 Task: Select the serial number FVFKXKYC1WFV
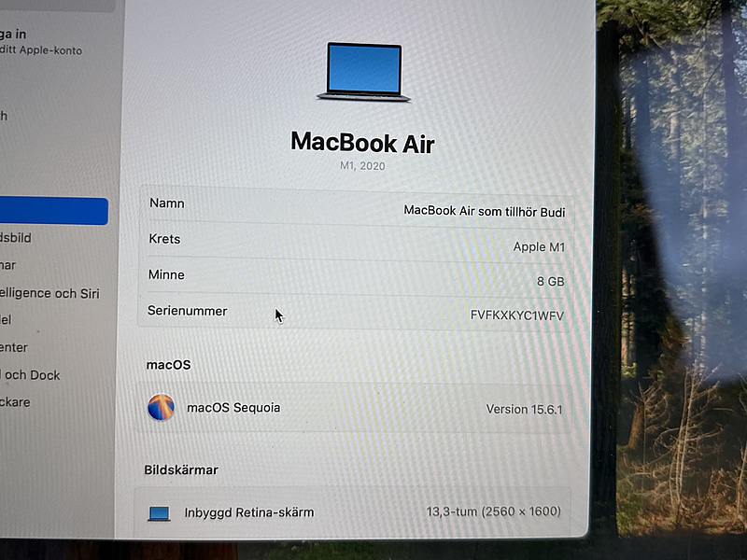coord(517,315)
